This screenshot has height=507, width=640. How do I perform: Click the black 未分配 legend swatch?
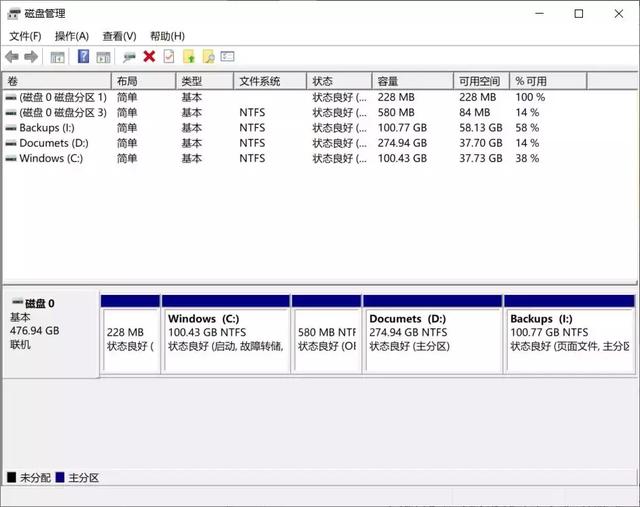click(11, 477)
